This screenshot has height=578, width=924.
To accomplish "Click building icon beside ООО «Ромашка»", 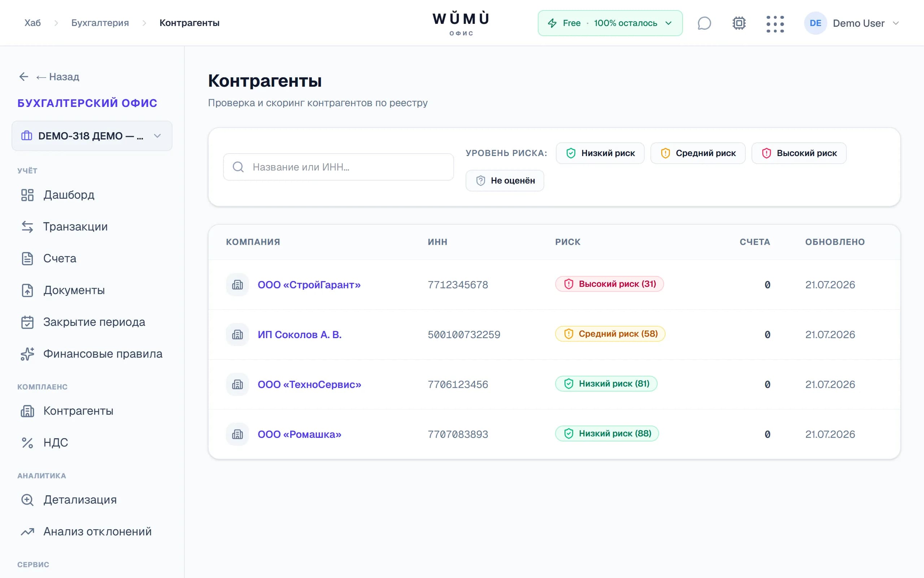I will [x=237, y=434].
